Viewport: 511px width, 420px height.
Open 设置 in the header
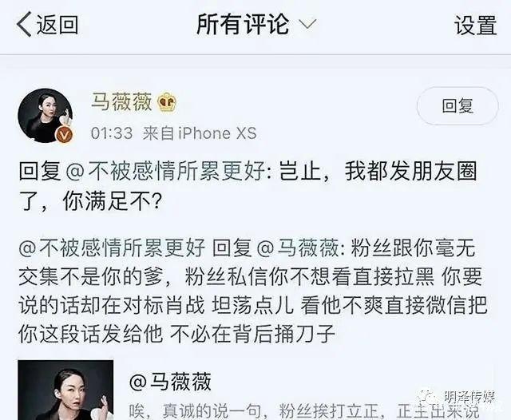tap(476, 25)
